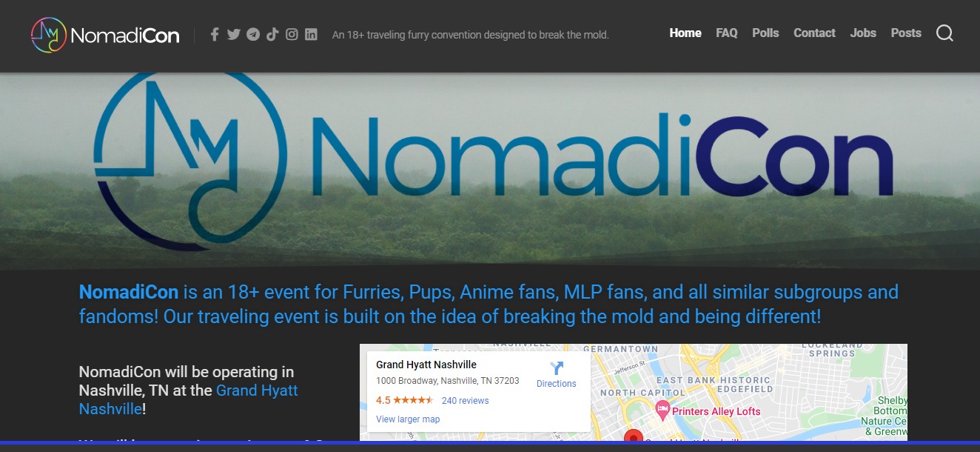Go to the Home menu item
This screenshot has height=452, width=980.
click(685, 33)
